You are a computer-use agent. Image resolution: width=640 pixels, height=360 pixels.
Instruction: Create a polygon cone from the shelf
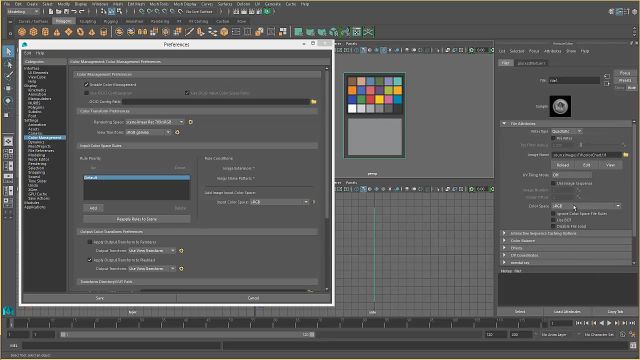tap(57, 32)
